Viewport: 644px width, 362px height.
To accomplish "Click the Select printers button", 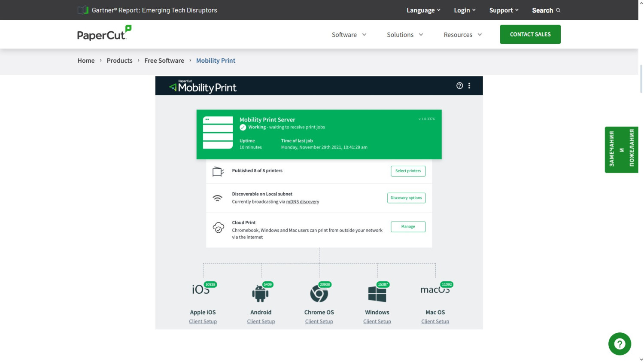I will click(x=408, y=171).
